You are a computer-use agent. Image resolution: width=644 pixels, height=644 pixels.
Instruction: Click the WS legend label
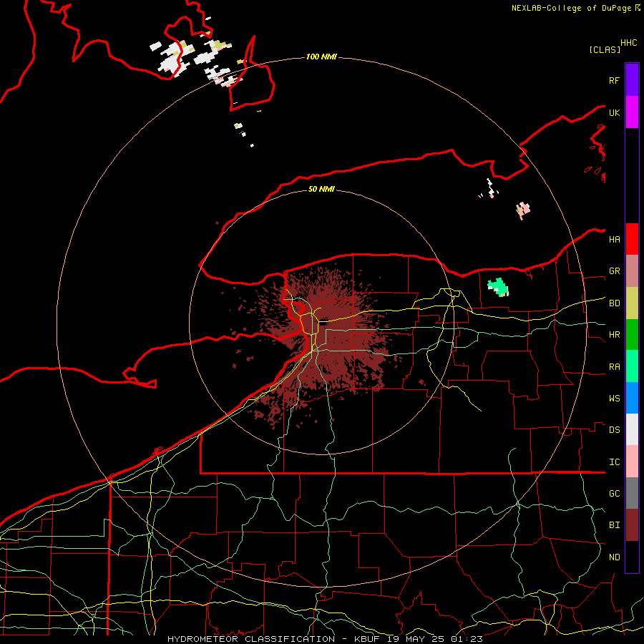[x=614, y=399]
